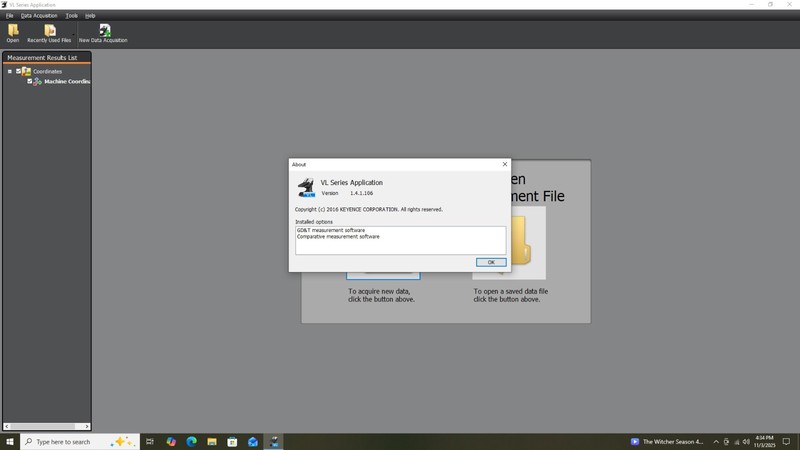The width and height of the screenshot is (800, 450).
Task: Open the clock and date flyout
Action: pyautogui.click(x=764, y=442)
